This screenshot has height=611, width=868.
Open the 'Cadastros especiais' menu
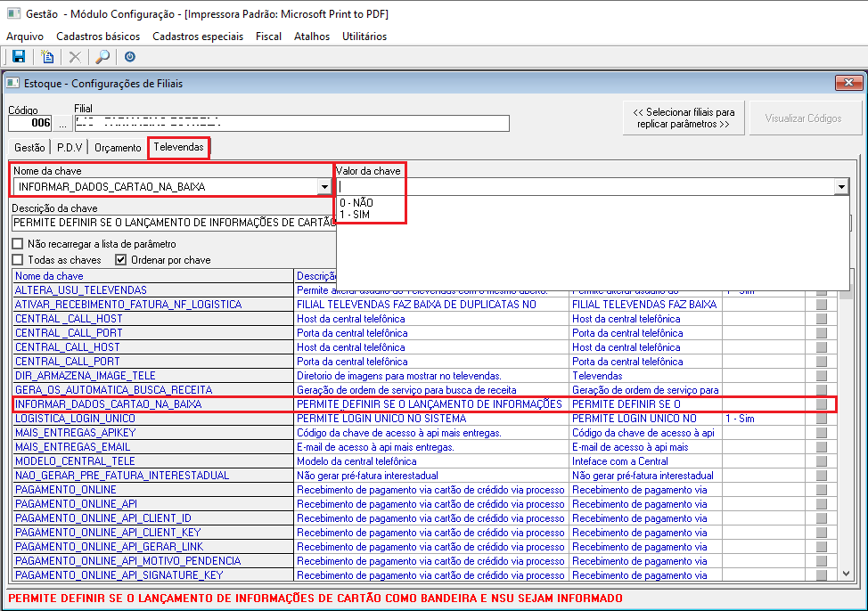(x=198, y=37)
